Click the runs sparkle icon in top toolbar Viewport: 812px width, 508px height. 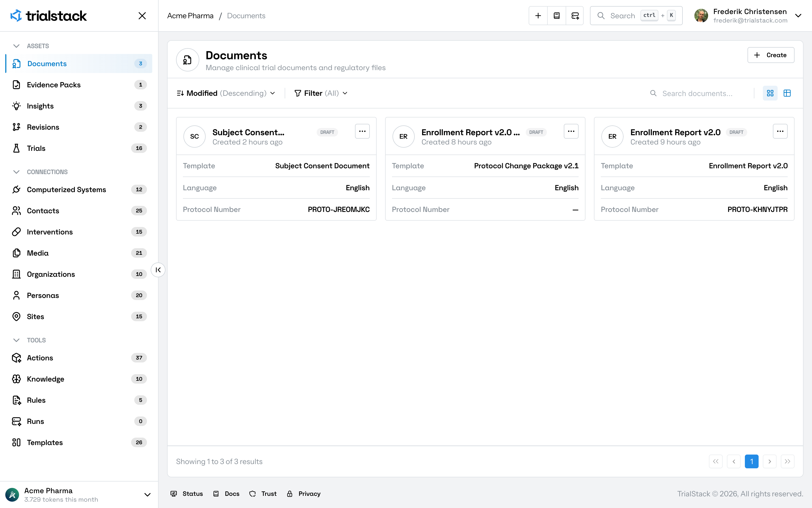pyautogui.click(x=575, y=16)
